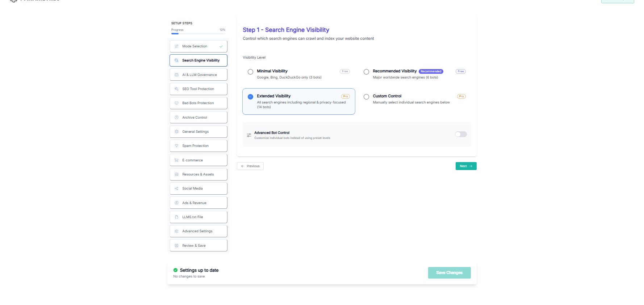The height and width of the screenshot is (305, 644).
Task: Click the gear icon beside General Settings
Action: pos(176,132)
